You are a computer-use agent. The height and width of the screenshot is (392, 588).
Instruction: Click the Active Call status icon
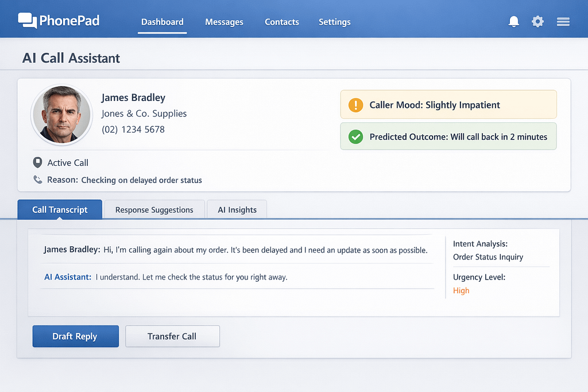[37, 162]
